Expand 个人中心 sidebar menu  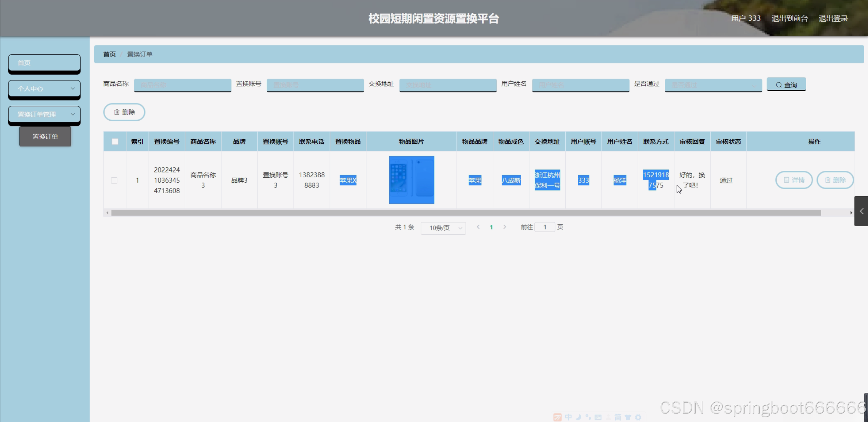tap(44, 88)
